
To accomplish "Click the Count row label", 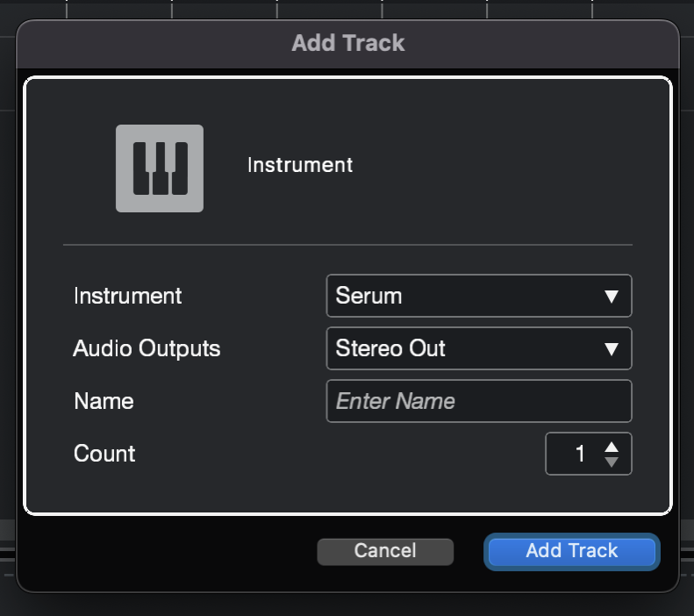I will click(x=104, y=454).
